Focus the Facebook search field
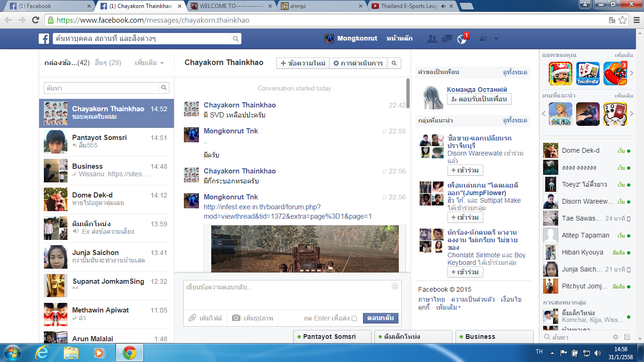Screen dimensions: 644x362 (141, 39)
